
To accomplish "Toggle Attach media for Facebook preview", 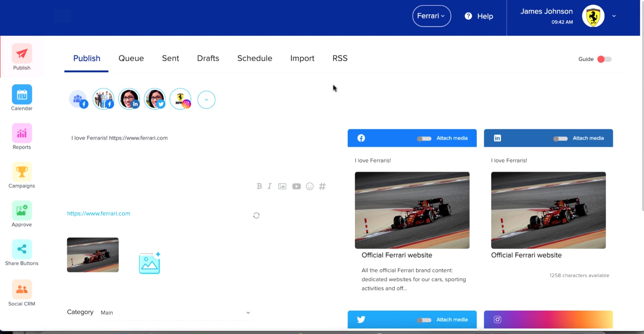I will pos(424,138).
